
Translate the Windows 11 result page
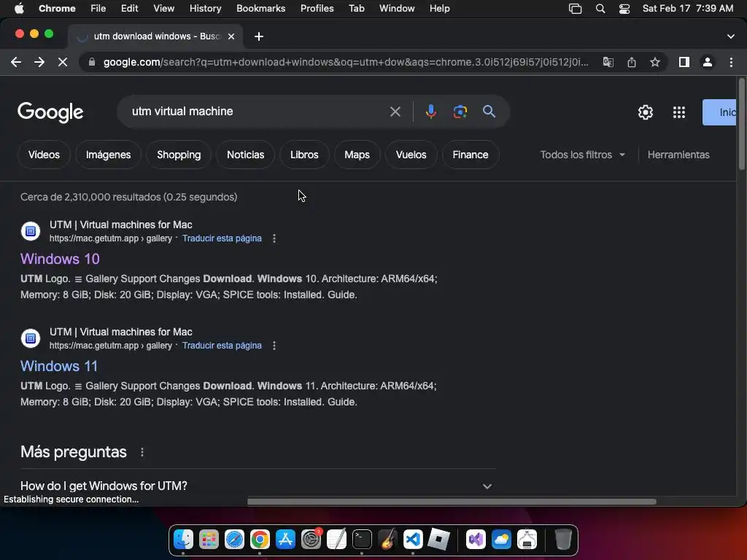click(x=222, y=346)
